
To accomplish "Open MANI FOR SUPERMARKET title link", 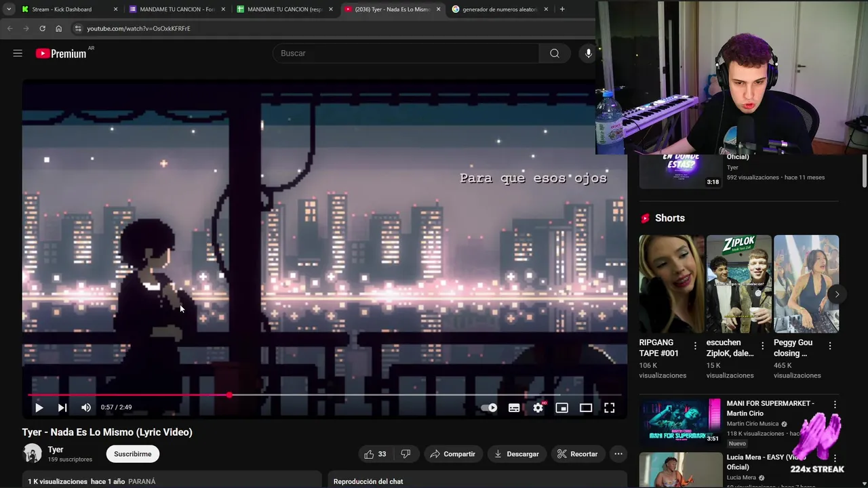I will (770, 408).
